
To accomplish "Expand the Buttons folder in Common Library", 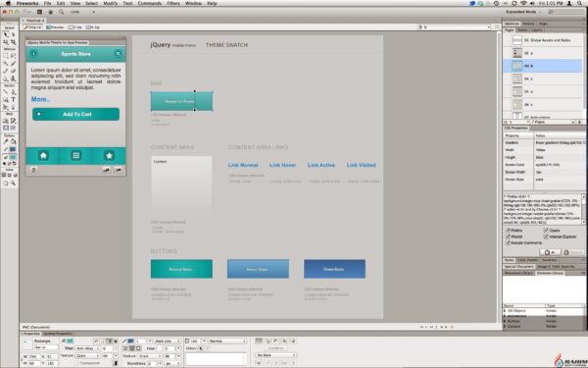I will click(505, 322).
